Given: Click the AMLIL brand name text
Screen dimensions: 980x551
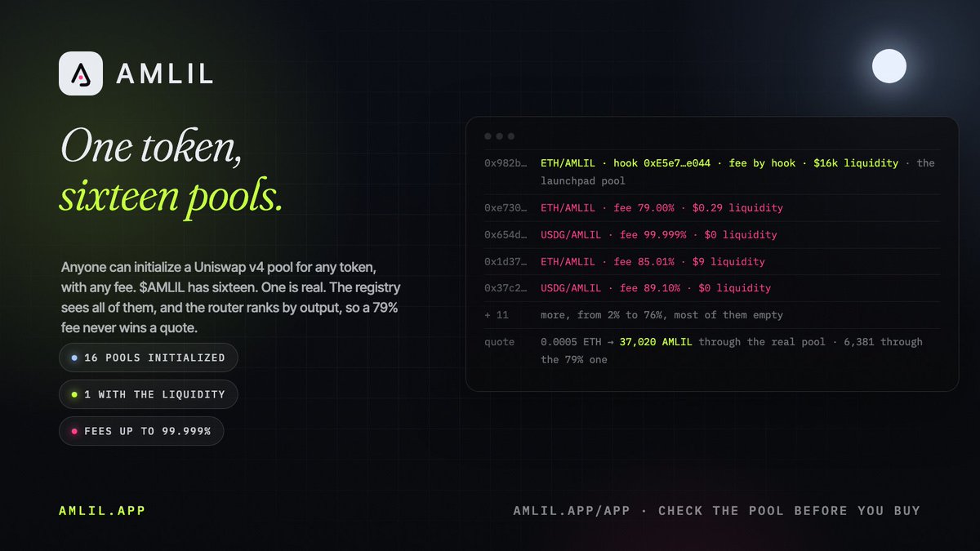Looking at the screenshot, I should [165, 74].
